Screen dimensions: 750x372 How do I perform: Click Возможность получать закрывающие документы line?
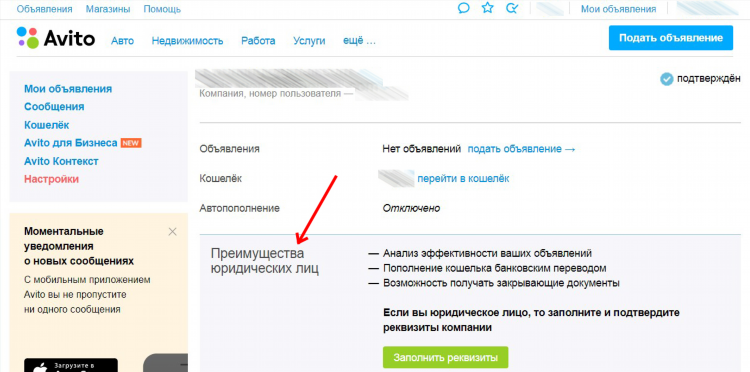[x=501, y=283]
